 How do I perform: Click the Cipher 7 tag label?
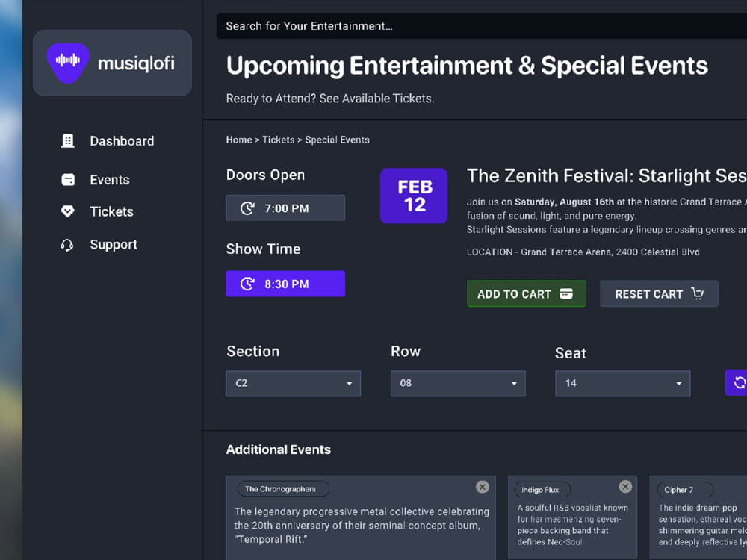coord(685,490)
